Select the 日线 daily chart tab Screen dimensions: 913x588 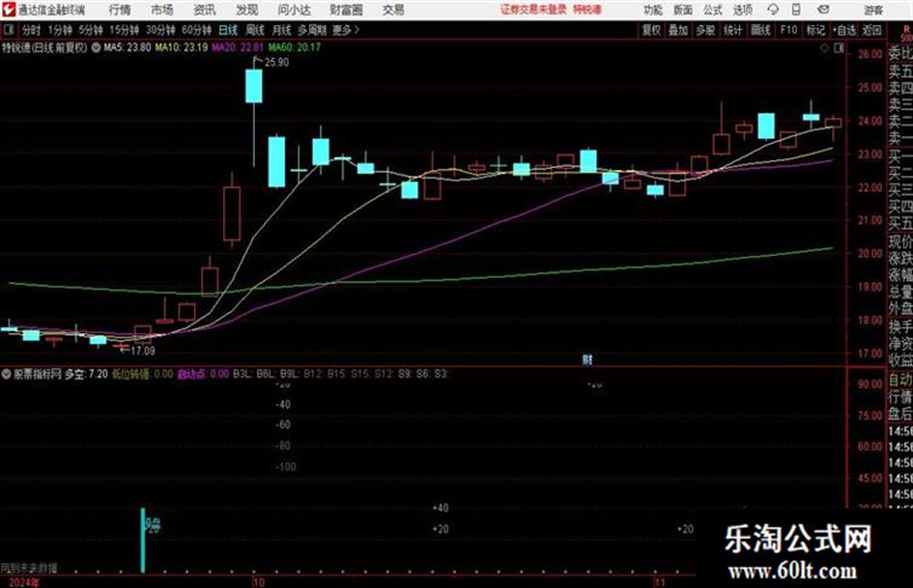click(228, 30)
